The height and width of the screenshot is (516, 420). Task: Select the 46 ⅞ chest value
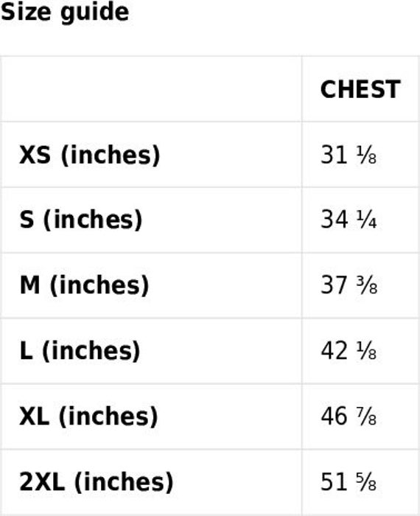point(349,416)
